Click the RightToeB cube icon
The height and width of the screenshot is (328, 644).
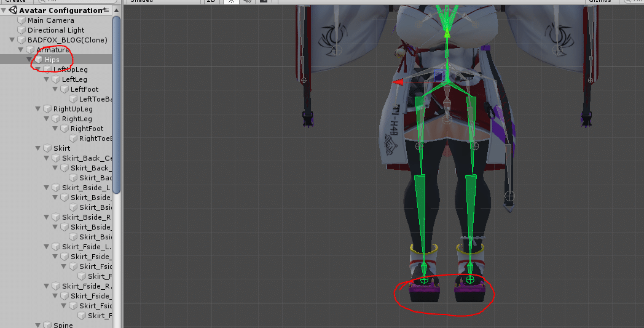tap(73, 138)
